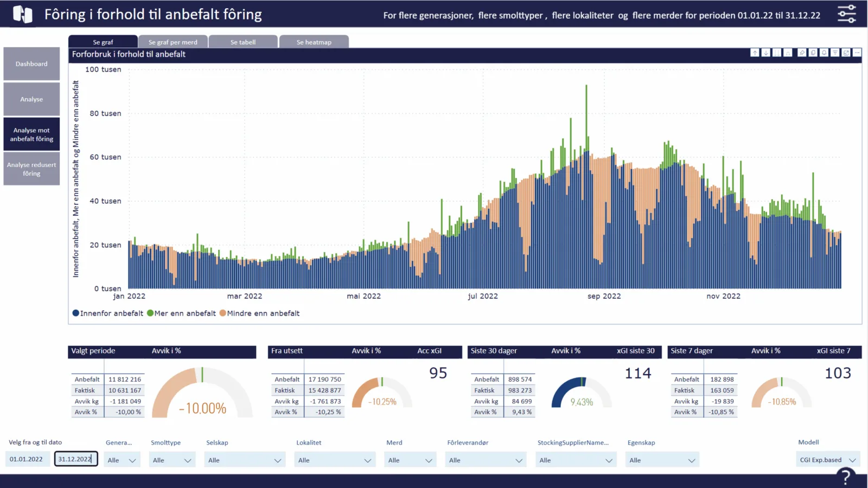Open more options ellipsis on chart

click(x=857, y=53)
